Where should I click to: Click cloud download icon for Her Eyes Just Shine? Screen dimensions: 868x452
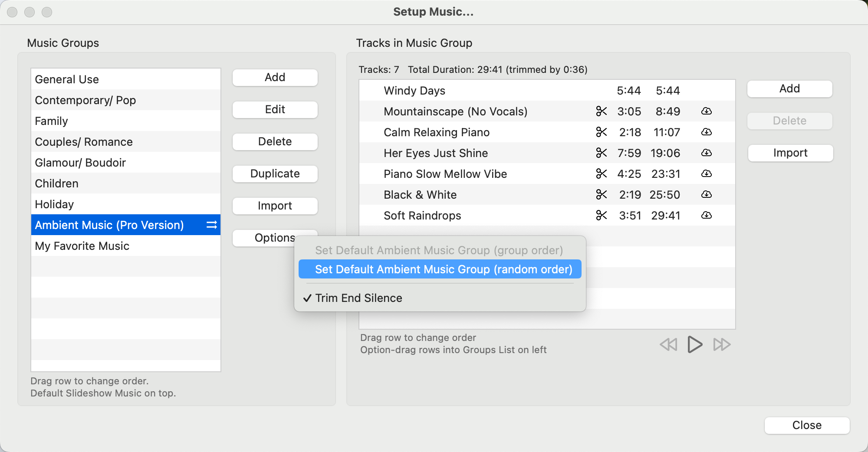click(x=706, y=153)
